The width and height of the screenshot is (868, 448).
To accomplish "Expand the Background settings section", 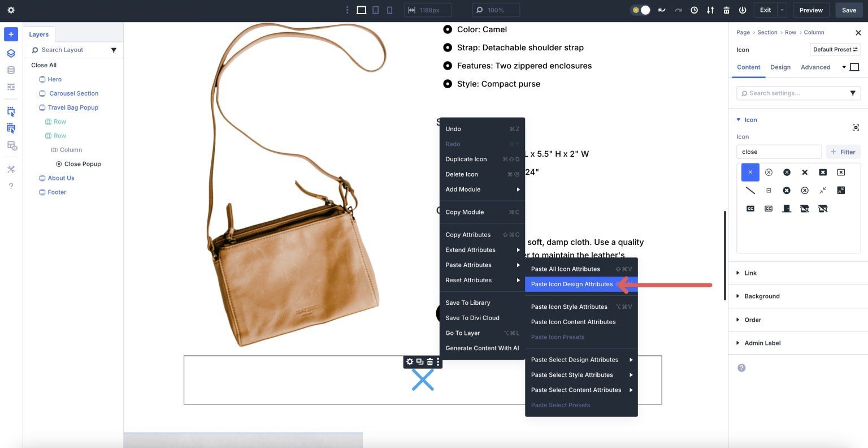I will point(762,296).
